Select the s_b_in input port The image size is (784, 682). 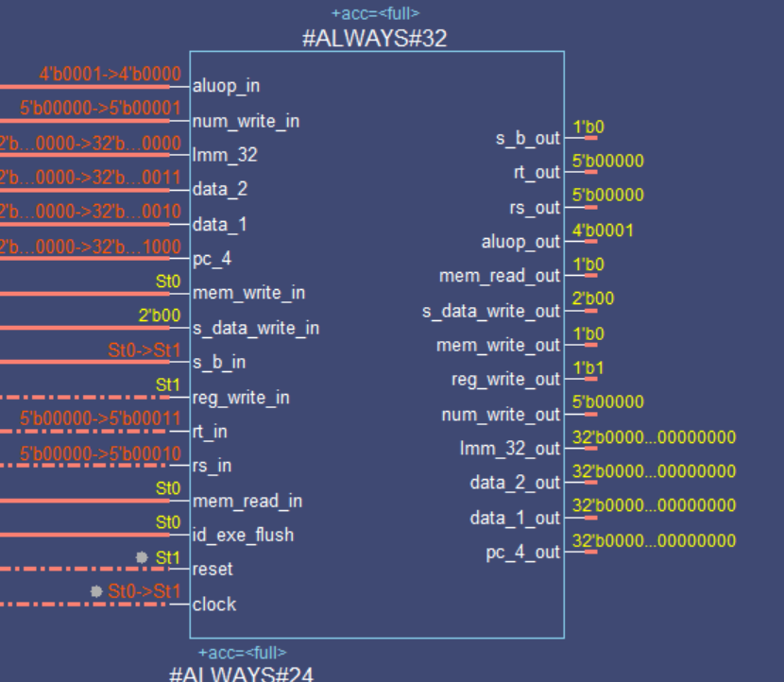click(219, 362)
